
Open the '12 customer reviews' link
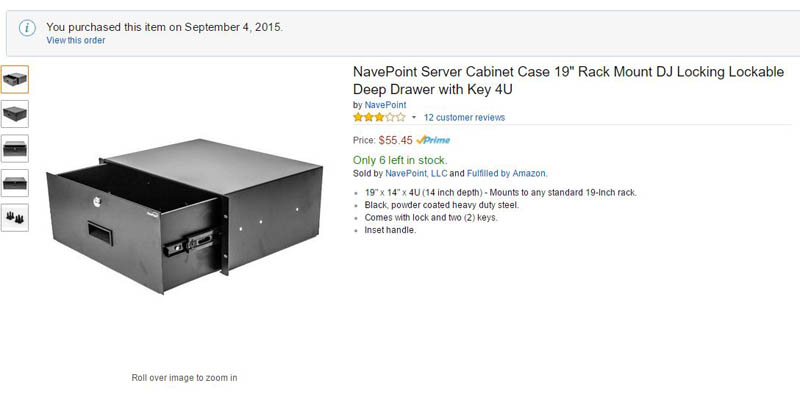click(464, 118)
